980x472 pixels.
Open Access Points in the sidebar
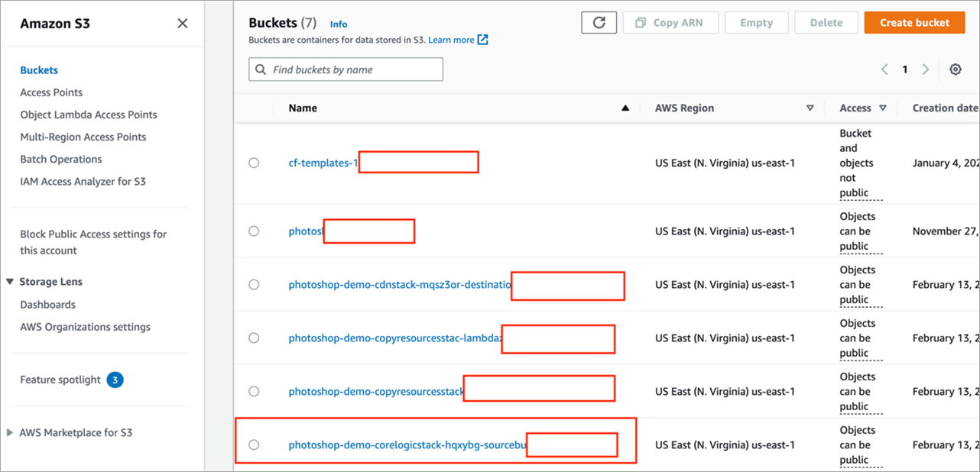(51, 92)
